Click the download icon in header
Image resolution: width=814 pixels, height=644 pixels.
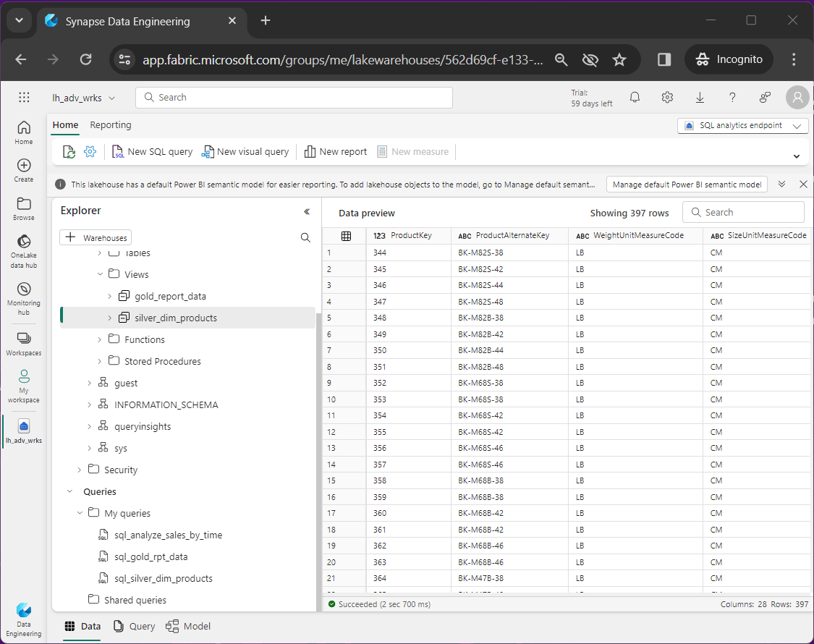pyautogui.click(x=700, y=97)
